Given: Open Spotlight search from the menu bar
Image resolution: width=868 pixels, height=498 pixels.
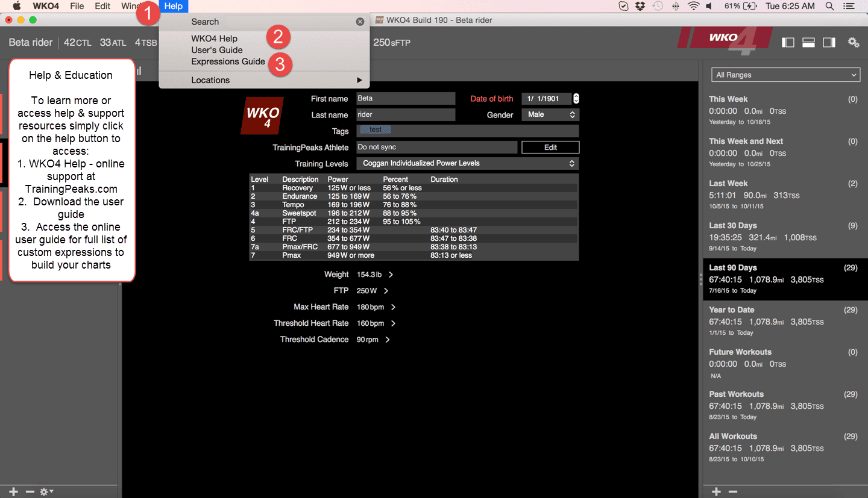Looking at the screenshot, I should point(830,6).
